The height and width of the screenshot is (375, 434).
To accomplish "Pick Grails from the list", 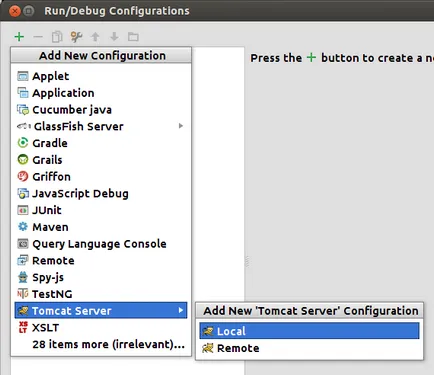I will tap(101, 160).
